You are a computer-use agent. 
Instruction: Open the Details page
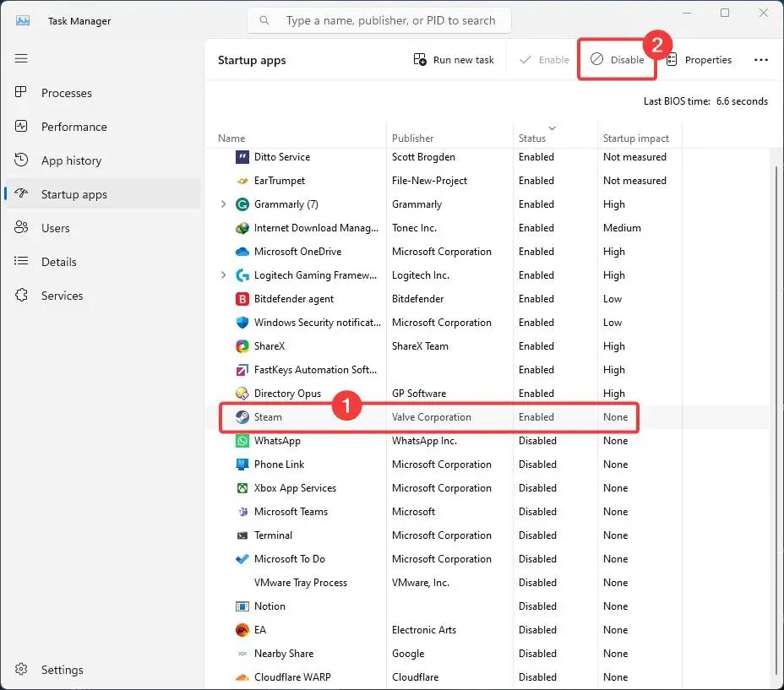(102, 262)
